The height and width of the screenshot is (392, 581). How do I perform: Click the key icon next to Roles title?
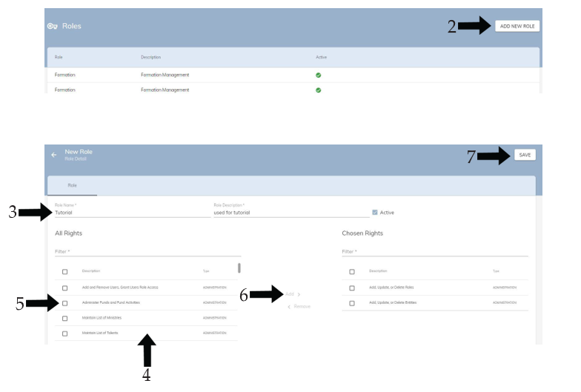pyautogui.click(x=53, y=27)
